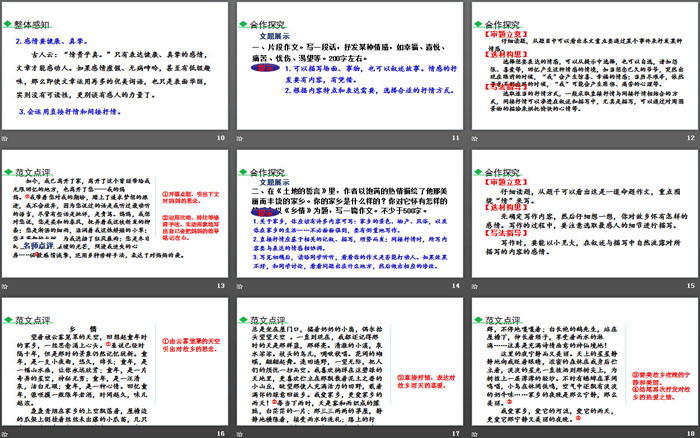Select slide 14 thumbnail about 土地的誓言
This screenshot has height=438, width=700.
pyautogui.click(x=350, y=213)
